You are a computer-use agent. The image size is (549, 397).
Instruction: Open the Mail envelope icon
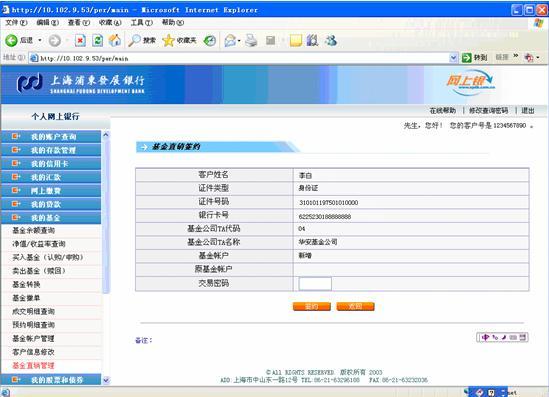tap(230, 41)
